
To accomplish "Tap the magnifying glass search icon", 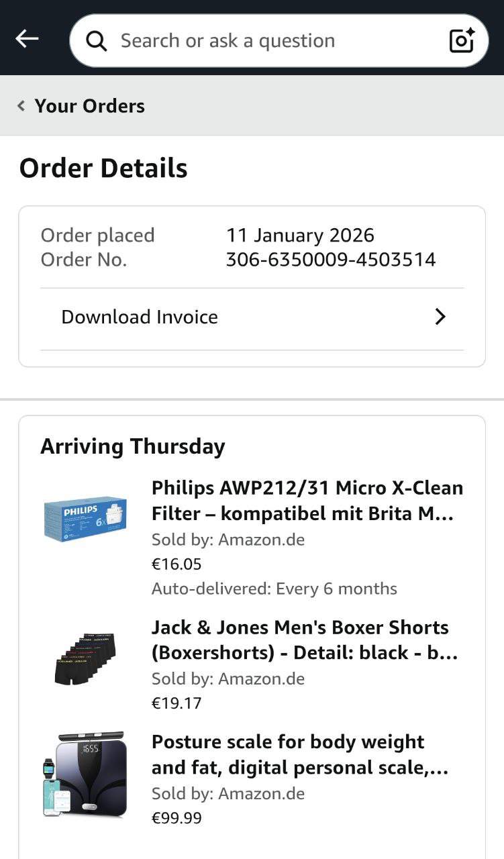I will pyautogui.click(x=97, y=41).
